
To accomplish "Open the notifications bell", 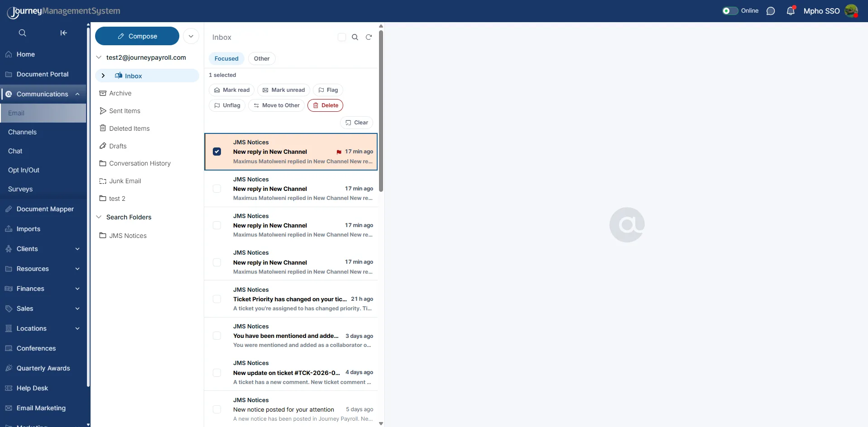I will [x=791, y=11].
